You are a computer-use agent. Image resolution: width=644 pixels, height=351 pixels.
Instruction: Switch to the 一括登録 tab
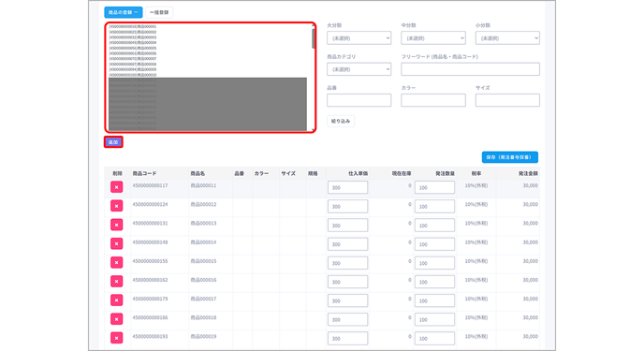coord(159,12)
